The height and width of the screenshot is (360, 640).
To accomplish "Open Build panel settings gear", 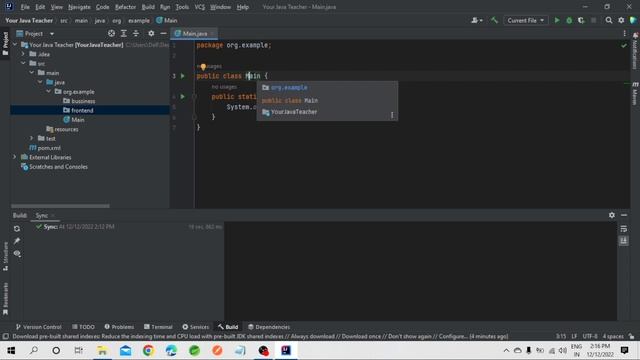I will 611,215.
